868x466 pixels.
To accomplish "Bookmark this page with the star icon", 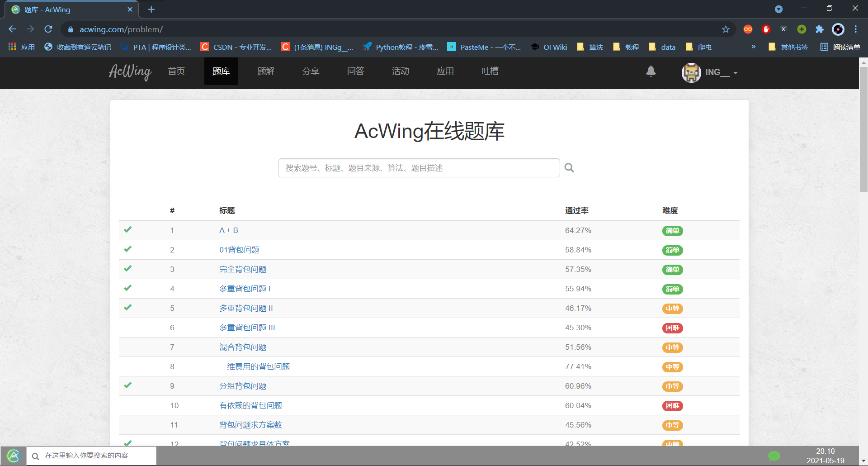I will coord(726,29).
